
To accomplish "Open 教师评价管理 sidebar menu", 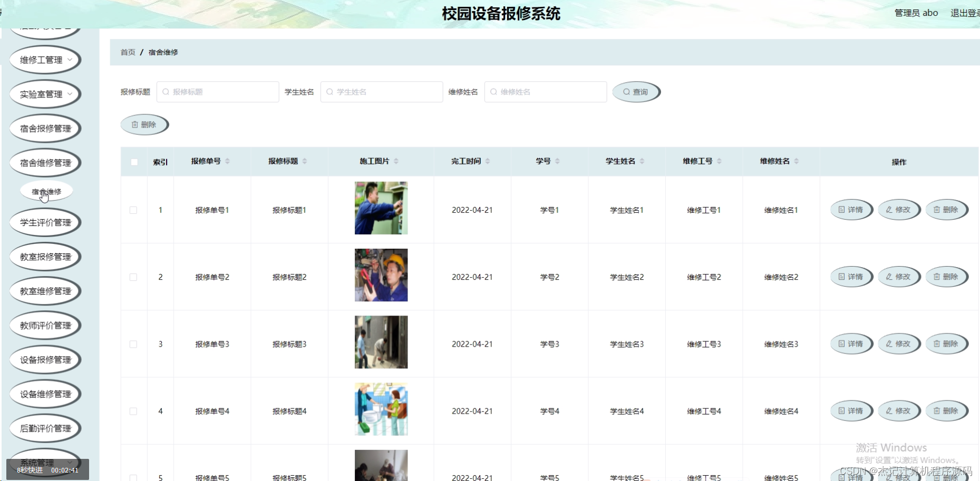I will coord(45,326).
